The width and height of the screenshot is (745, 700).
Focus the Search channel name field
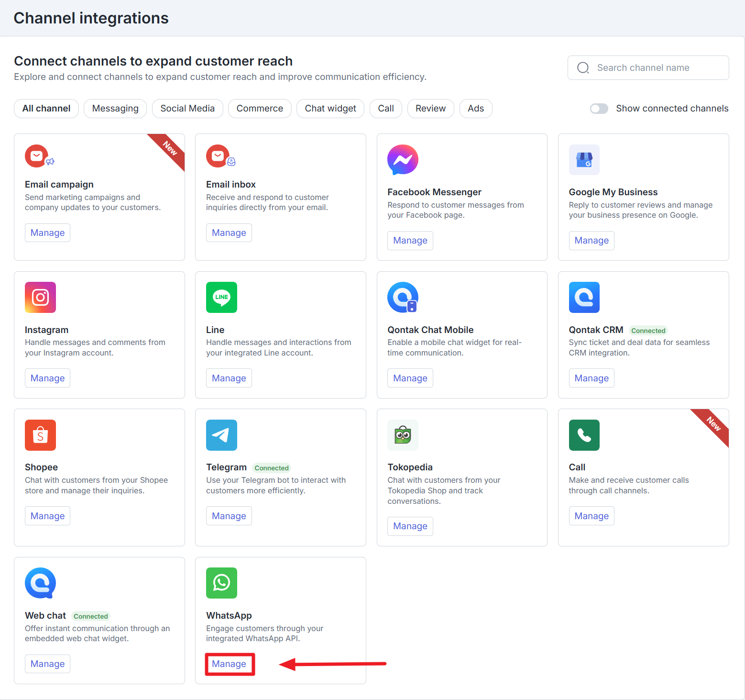648,68
